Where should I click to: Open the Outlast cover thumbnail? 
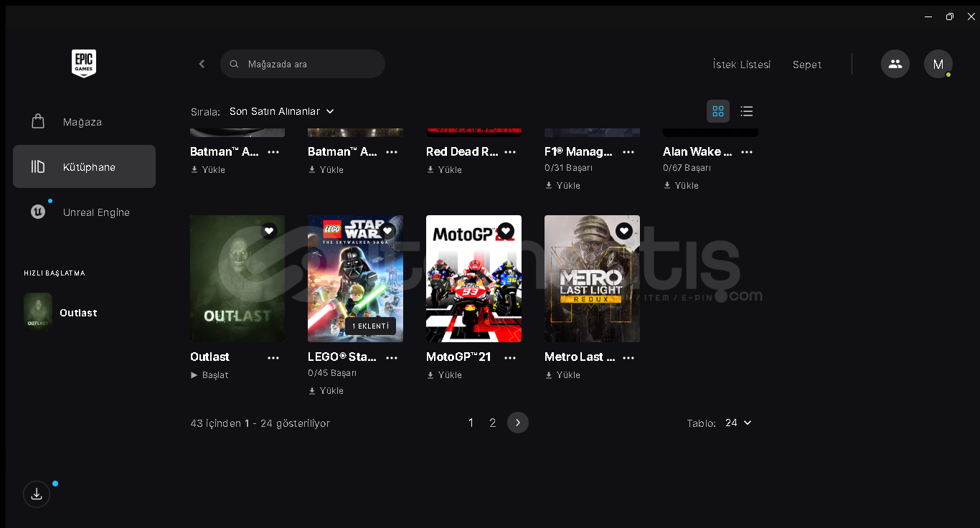pos(237,278)
